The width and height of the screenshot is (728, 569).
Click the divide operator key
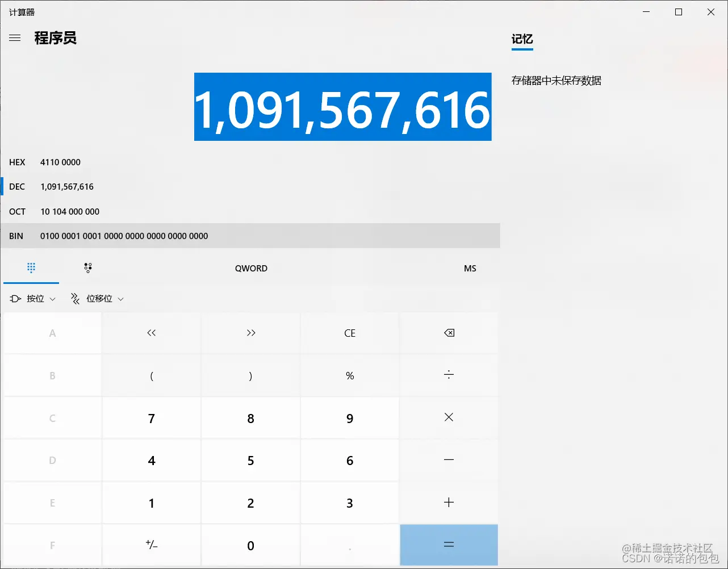tap(449, 375)
